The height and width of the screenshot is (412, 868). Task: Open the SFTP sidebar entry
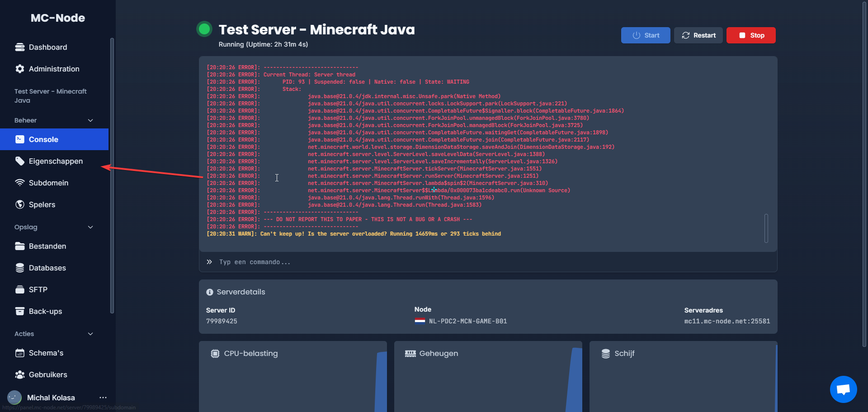point(54,289)
